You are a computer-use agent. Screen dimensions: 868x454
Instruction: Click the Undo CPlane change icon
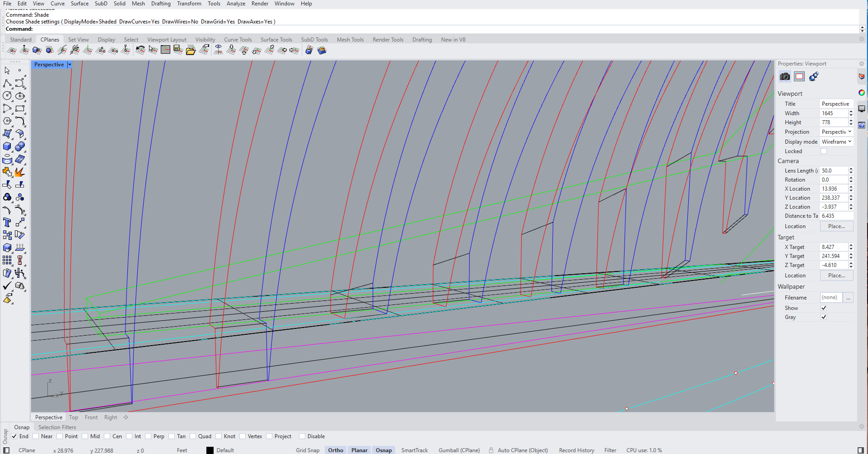pyautogui.click(x=140, y=50)
